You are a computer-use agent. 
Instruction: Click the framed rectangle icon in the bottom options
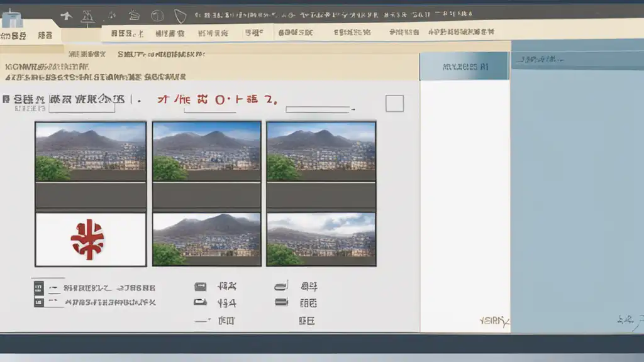click(201, 287)
